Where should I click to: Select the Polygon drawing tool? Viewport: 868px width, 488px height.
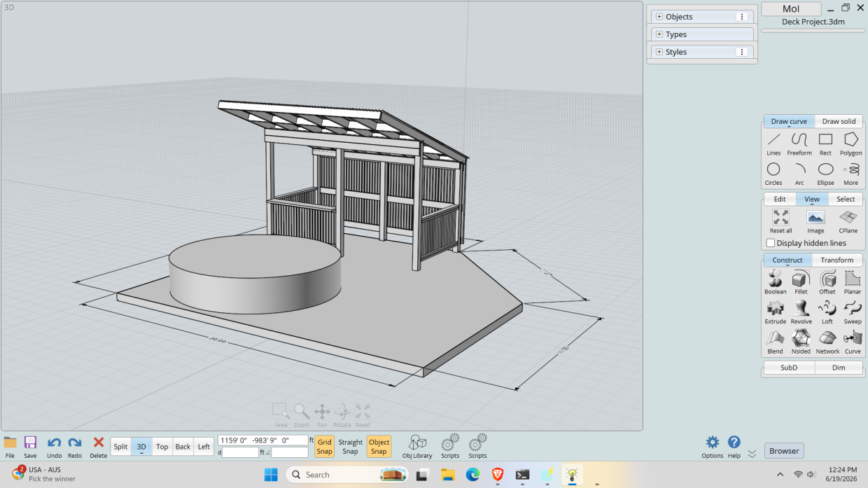pyautogui.click(x=851, y=144)
